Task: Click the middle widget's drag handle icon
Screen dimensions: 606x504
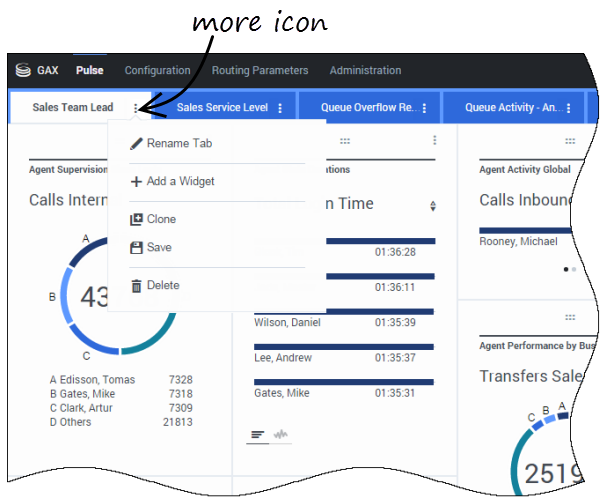Action: [x=345, y=141]
